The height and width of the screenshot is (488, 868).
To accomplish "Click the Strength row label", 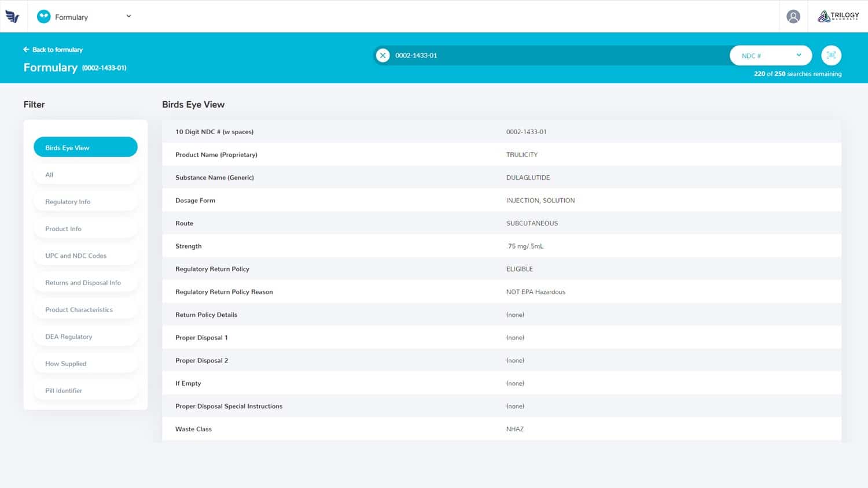I will point(188,246).
